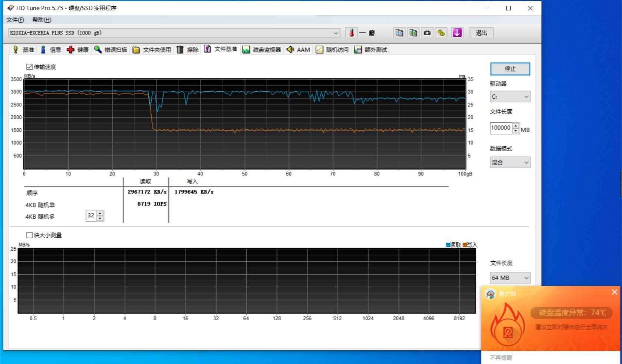Viewport: 622px width, 364px height.
Task: Open the 驱动器 drive letter C: dropdown
Action: point(510,97)
